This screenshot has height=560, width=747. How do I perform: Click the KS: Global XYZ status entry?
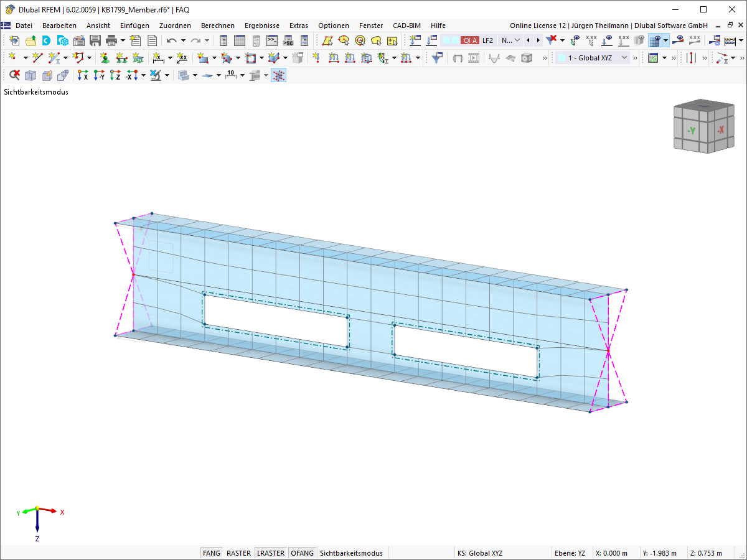coord(480,553)
